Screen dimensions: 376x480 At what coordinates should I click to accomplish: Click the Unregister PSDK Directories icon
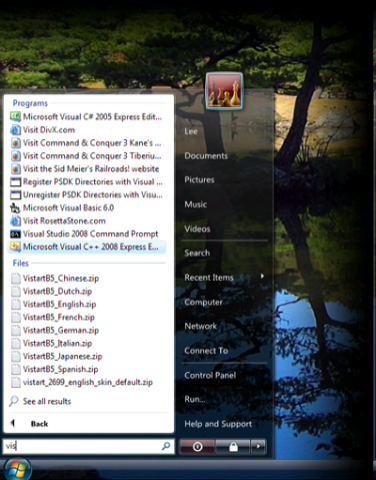coord(15,195)
